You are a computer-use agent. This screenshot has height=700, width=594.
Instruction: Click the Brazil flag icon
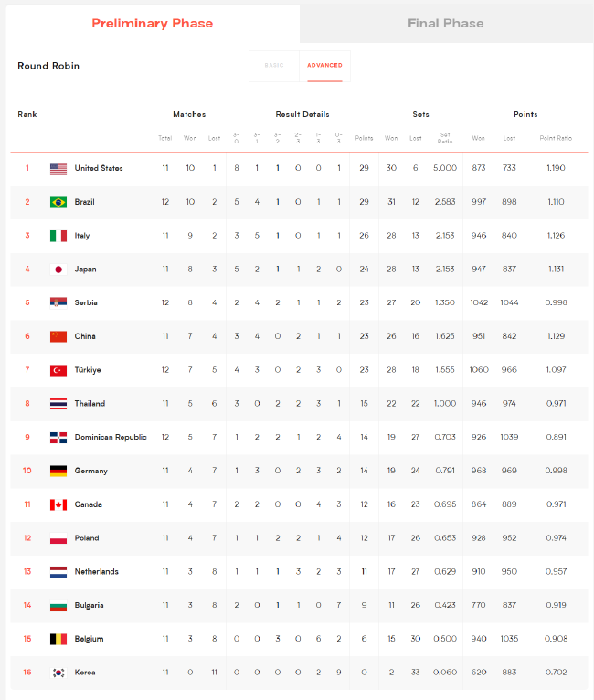[x=58, y=202]
